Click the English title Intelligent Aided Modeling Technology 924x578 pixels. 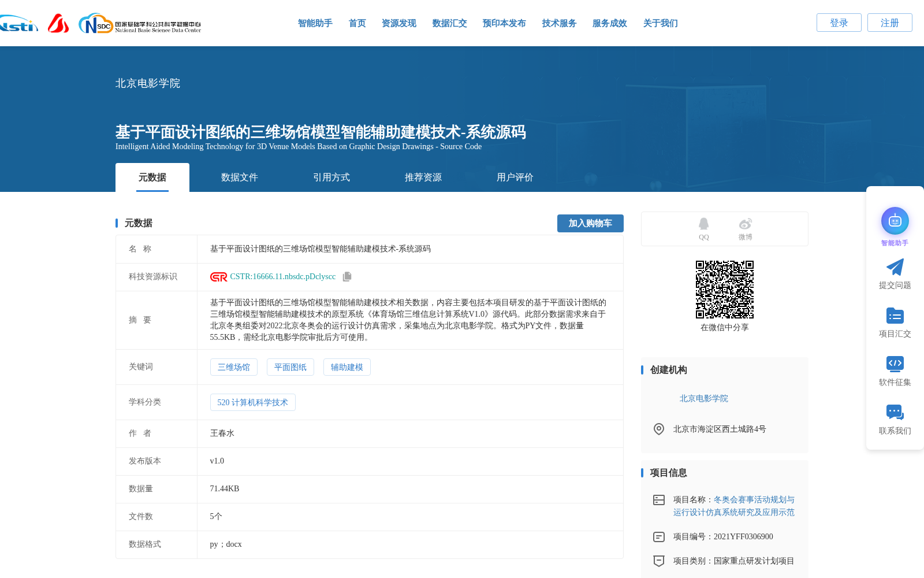pos(299,146)
